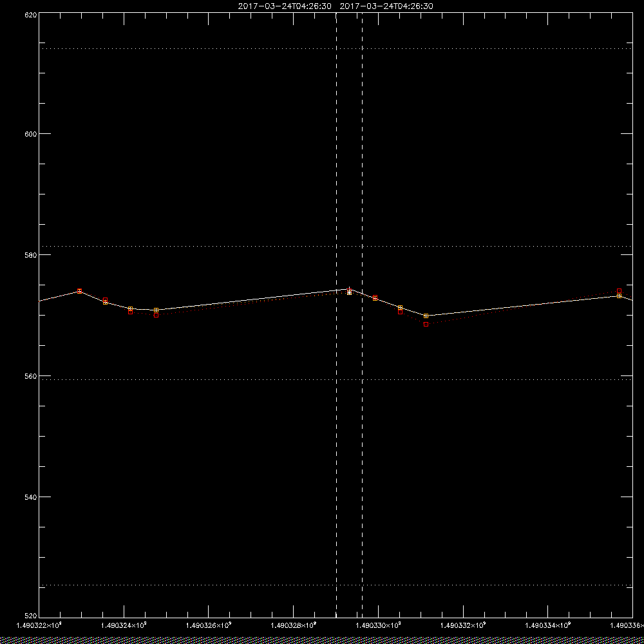The image size is (644, 644).
Task: Click the left dashed vertical time marker
Action: point(336,315)
